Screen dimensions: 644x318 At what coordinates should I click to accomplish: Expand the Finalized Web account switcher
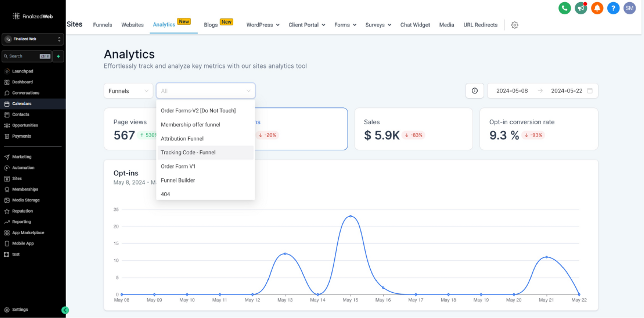point(33,39)
